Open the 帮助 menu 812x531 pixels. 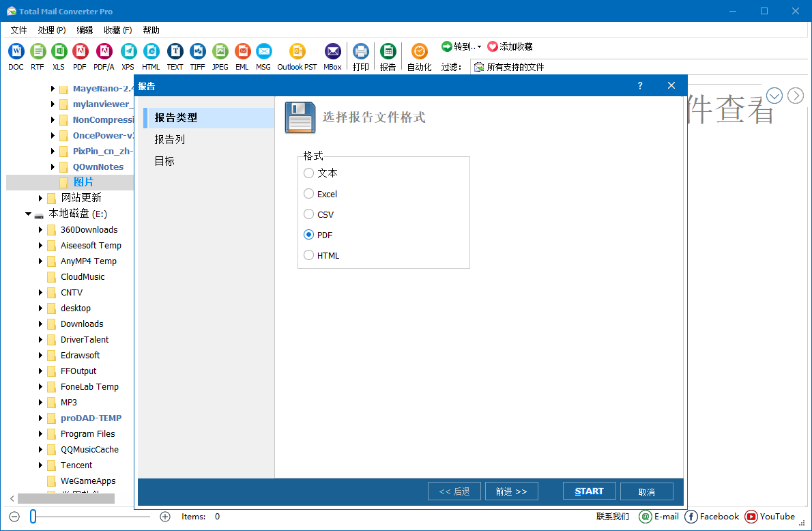pos(150,29)
